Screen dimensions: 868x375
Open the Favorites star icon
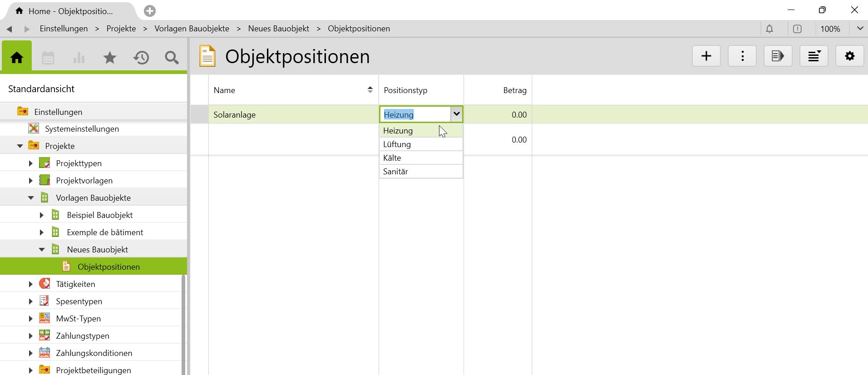[x=110, y=57]
